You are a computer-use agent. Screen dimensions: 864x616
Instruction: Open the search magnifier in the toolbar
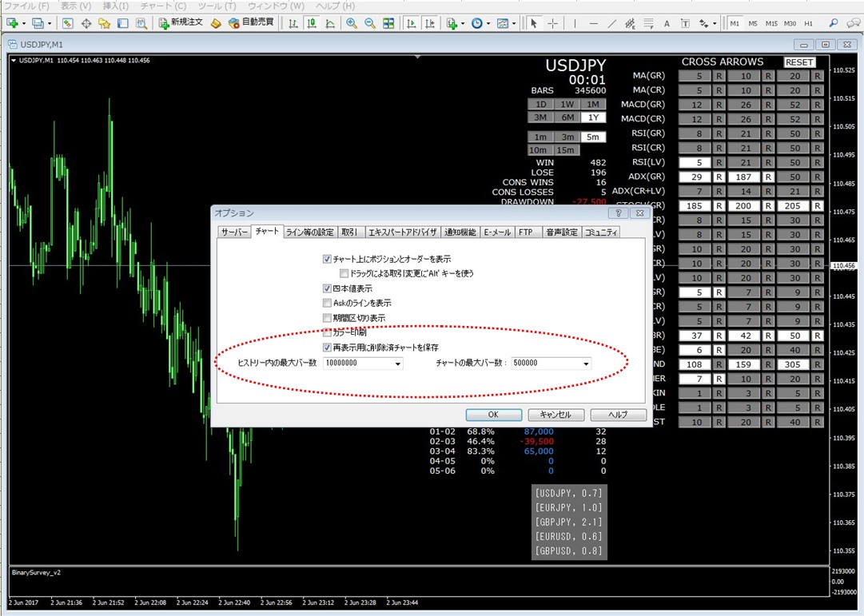click(x=834, y=23)
